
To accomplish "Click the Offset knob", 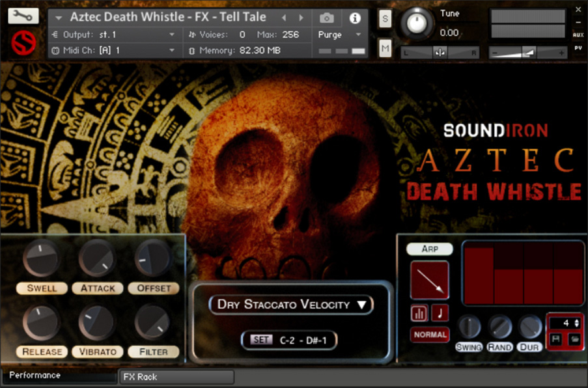I will tap(152, 258).
